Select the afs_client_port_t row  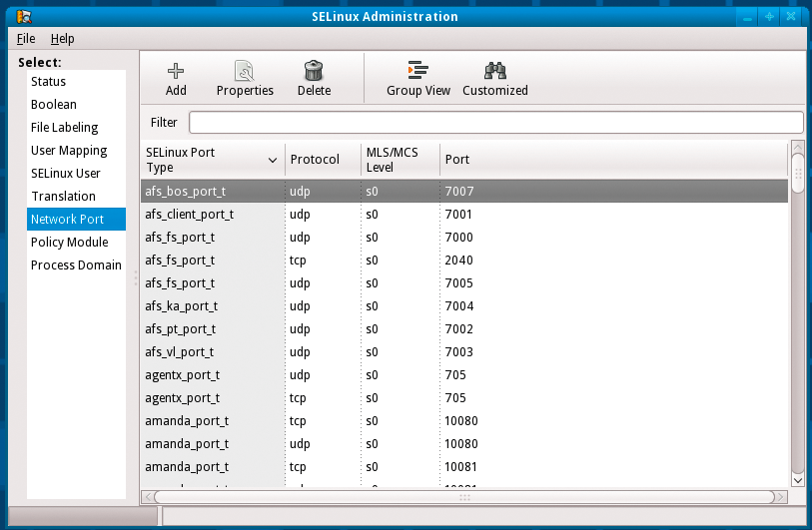464,214
